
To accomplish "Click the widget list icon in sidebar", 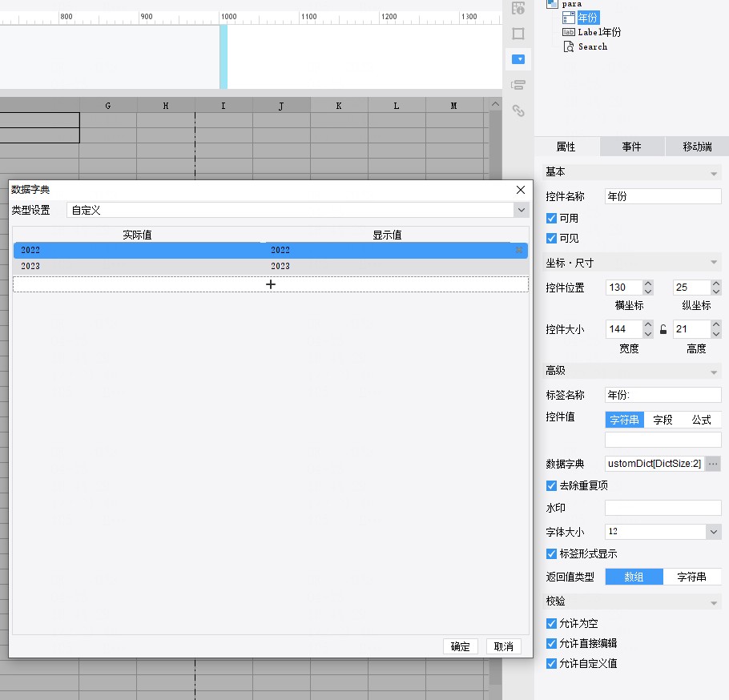I will 518,85.
